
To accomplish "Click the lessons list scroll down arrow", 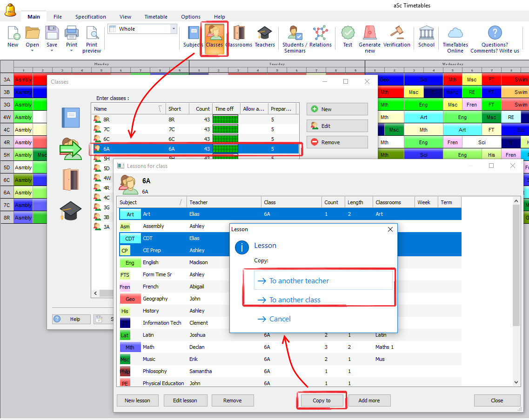I will pyautogui.click(x=516, y=382).
